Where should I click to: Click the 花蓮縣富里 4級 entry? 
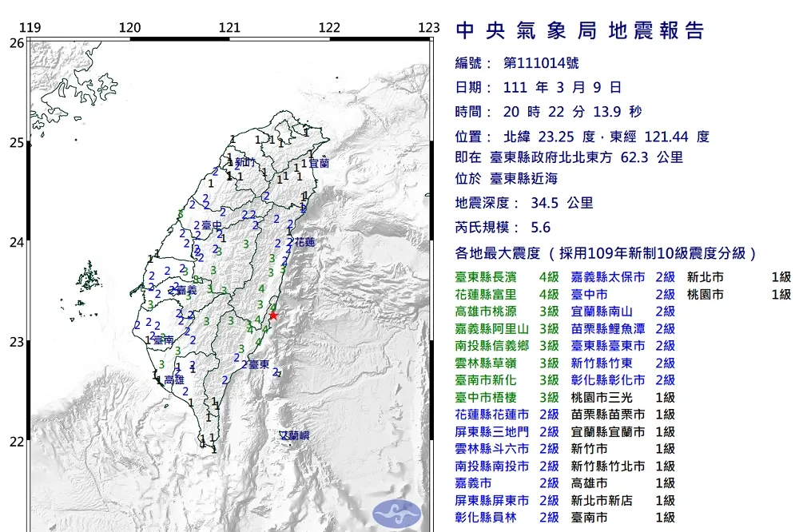[507, 295]
